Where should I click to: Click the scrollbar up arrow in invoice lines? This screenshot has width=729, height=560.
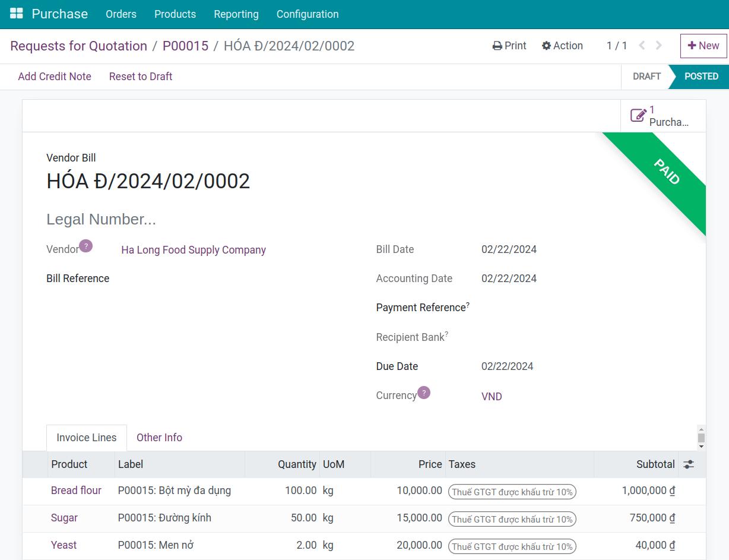(701, 429)
